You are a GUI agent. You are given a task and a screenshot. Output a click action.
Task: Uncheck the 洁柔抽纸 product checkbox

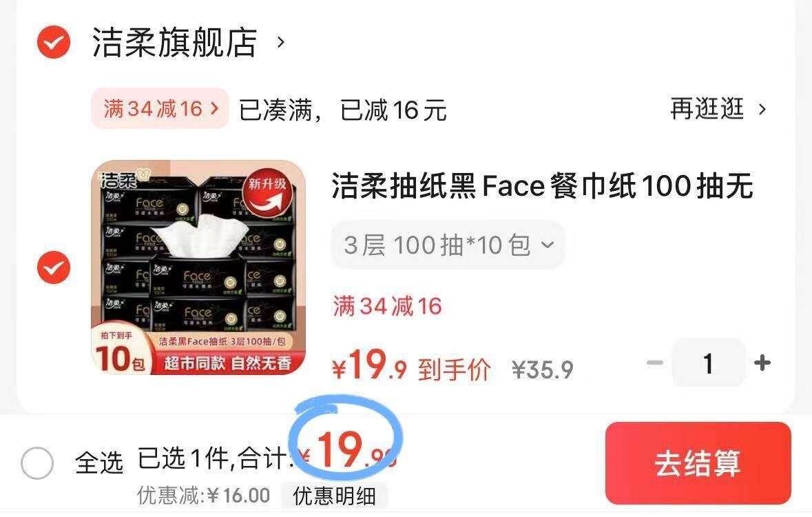(53, 267)
